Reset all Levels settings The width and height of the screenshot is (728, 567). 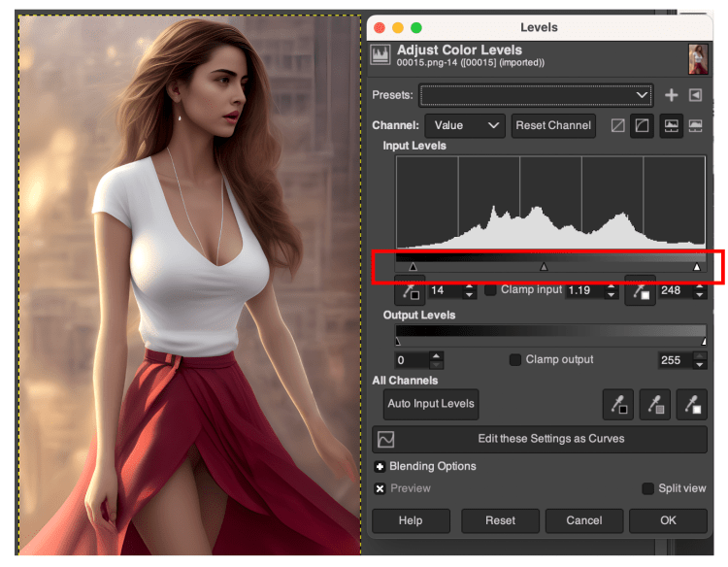500,520
